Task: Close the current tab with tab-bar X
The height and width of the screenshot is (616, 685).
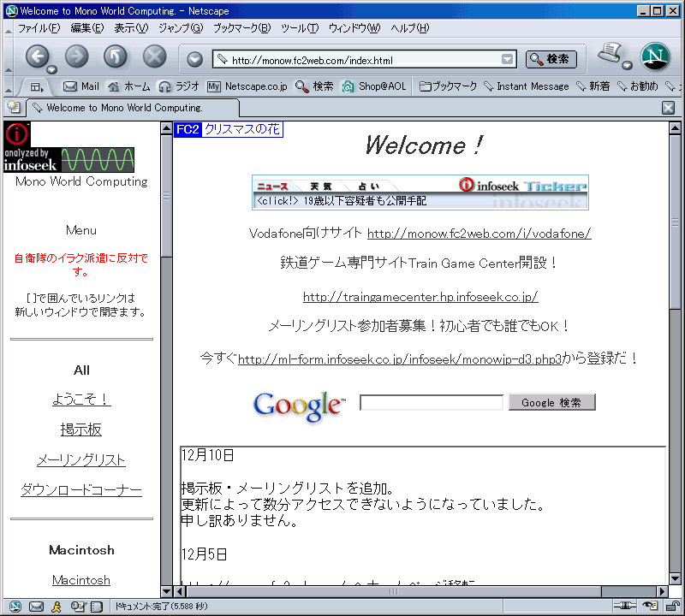Action: click(668, 108)
